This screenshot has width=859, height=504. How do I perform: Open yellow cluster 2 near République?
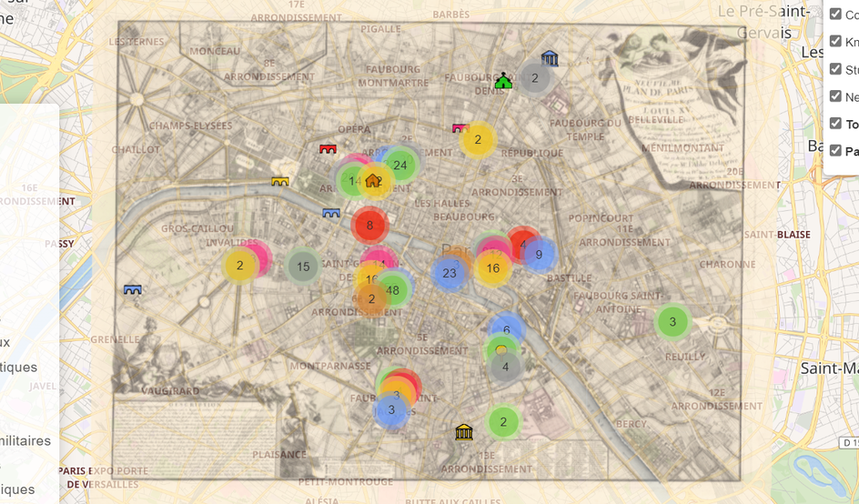[478, 140]
